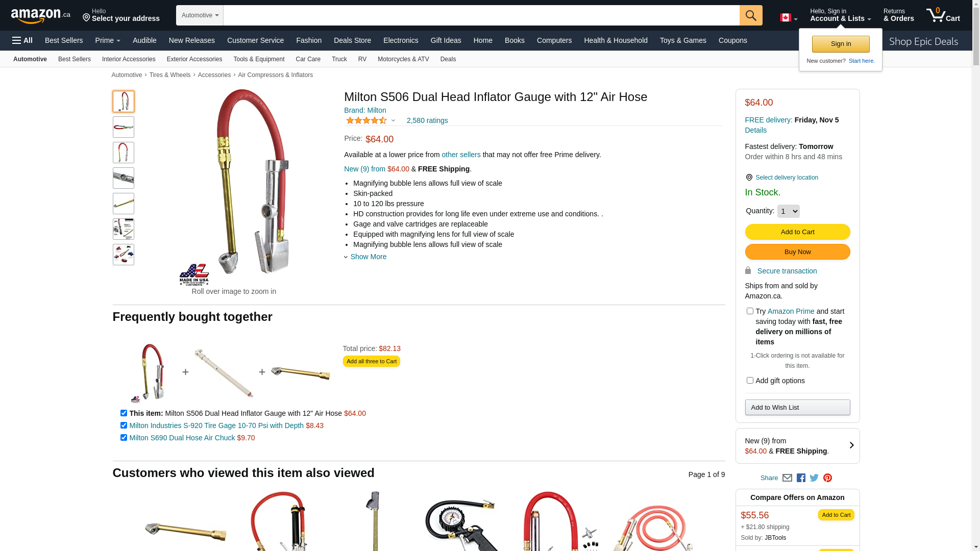
Task: Check the Amazon Prime trial checkbox
Action: pos(750,311)
